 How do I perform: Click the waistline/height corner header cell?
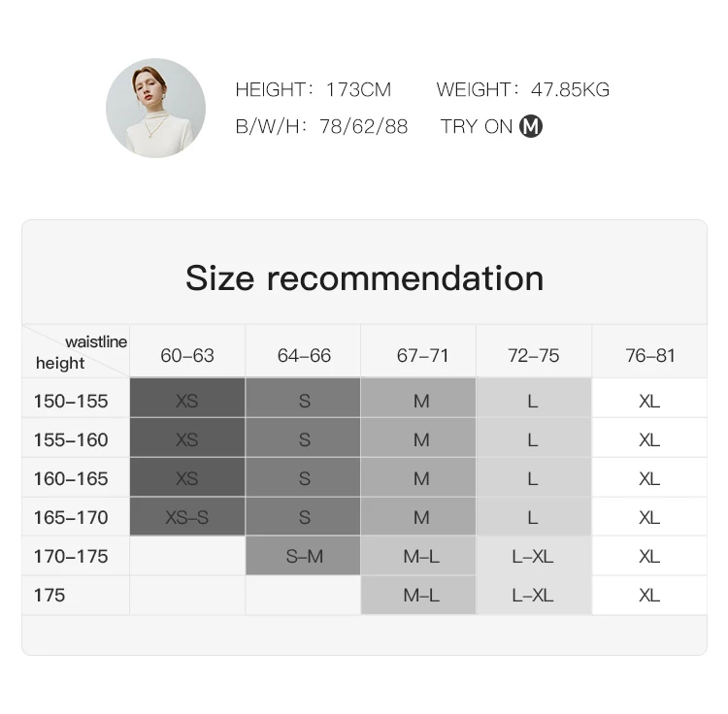76,351
